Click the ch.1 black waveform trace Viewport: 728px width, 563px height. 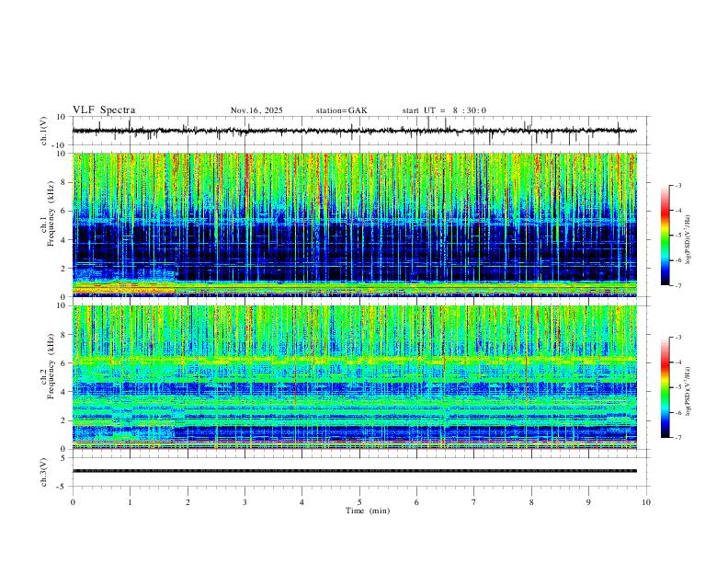[x=354, y=131]
